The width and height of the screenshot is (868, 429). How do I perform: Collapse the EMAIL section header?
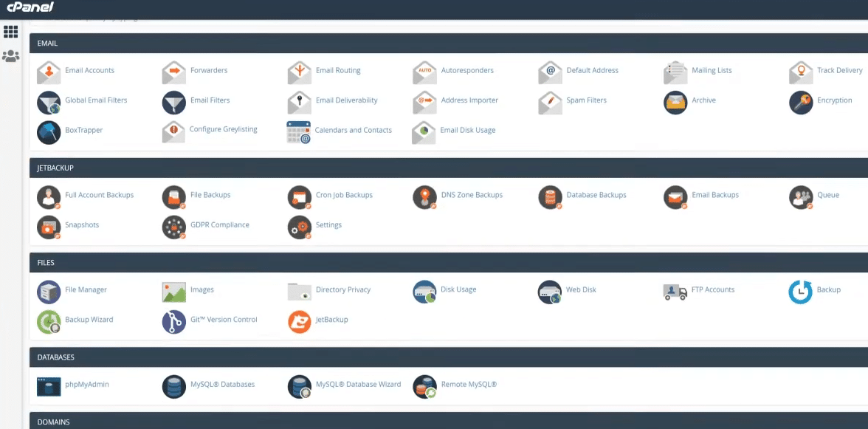point(449,43)
